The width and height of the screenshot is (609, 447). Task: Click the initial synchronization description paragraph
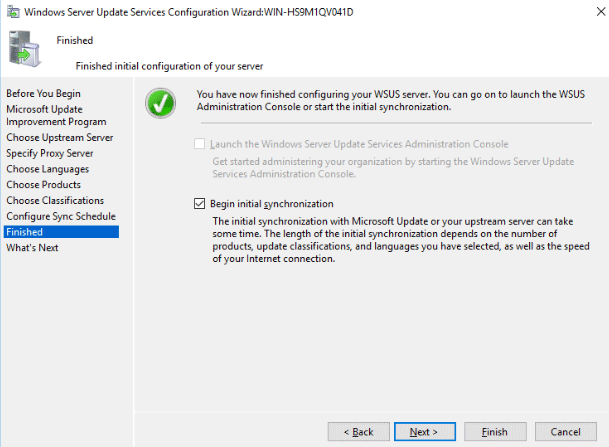[x=401, y=240]
